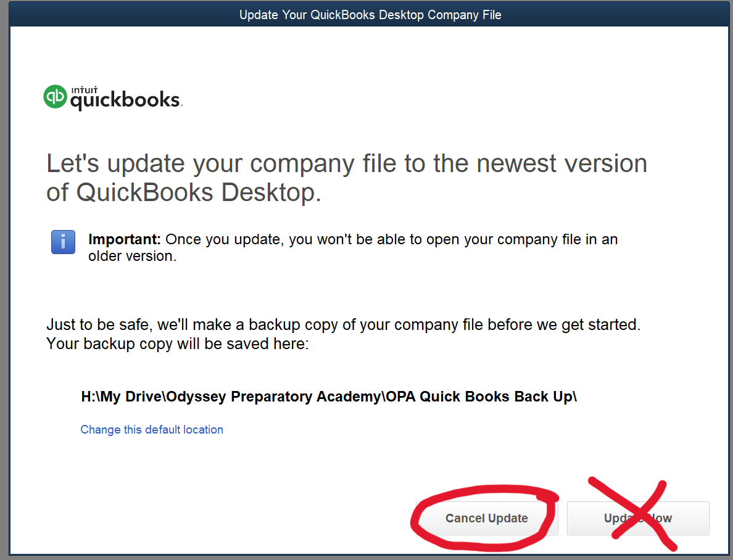The height and width of the screenshot is (560, 733).
Task: Click the H:\My Drive part of path
Action: (122, 397)
